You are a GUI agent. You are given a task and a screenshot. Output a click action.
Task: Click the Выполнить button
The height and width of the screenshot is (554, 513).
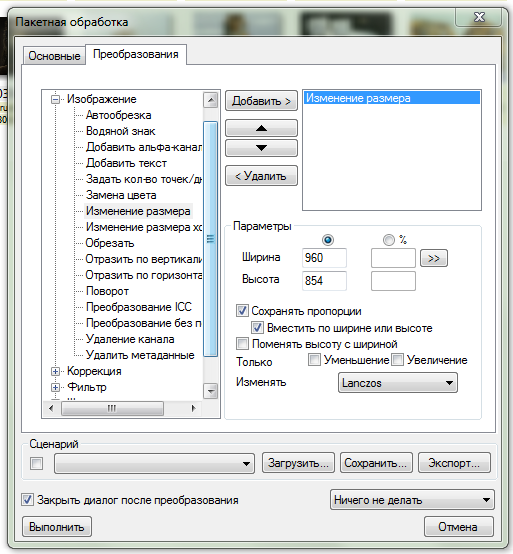tap(57, 527)
